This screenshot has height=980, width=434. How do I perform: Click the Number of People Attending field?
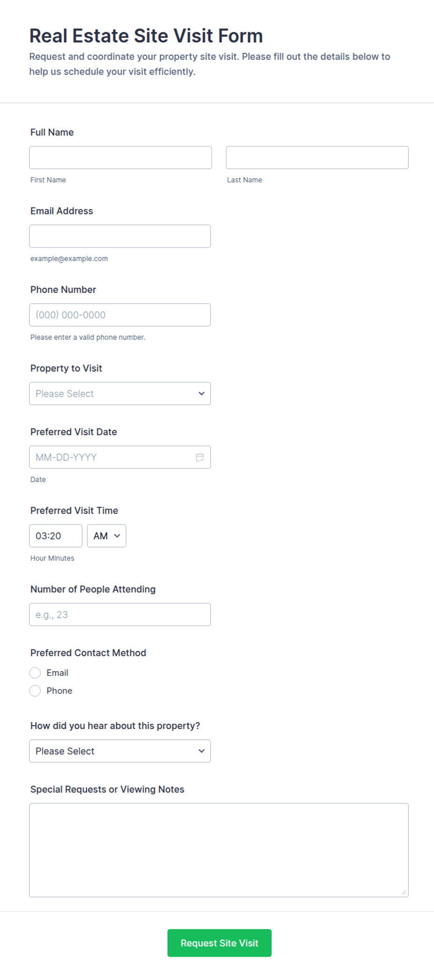[x=119, y=614]
